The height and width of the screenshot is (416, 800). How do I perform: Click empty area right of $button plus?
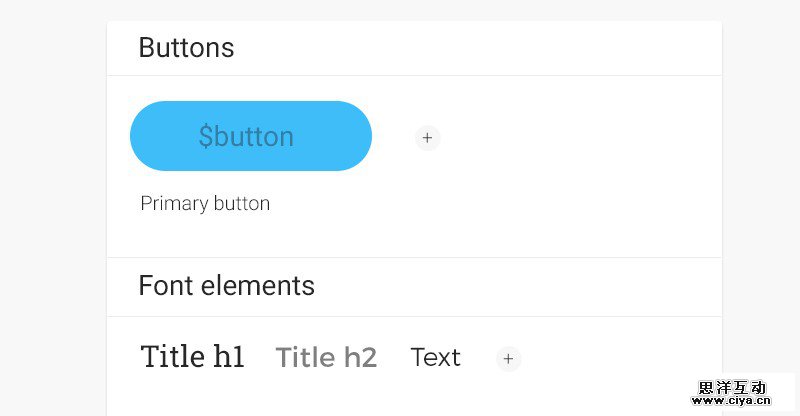click(580, 138)
